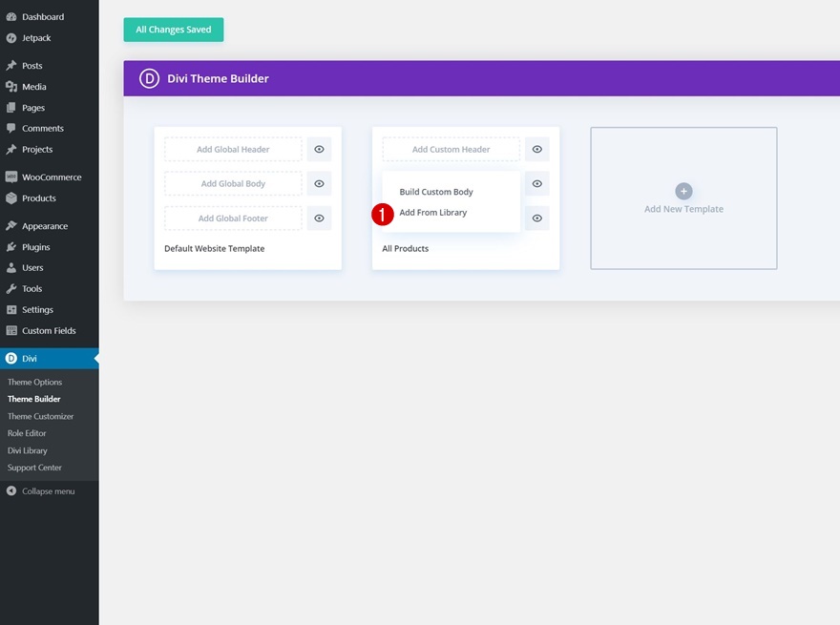This screenshot has width=840, height=625.
Task: Open Support Center submenu item
Action: [x=34, y=468]
